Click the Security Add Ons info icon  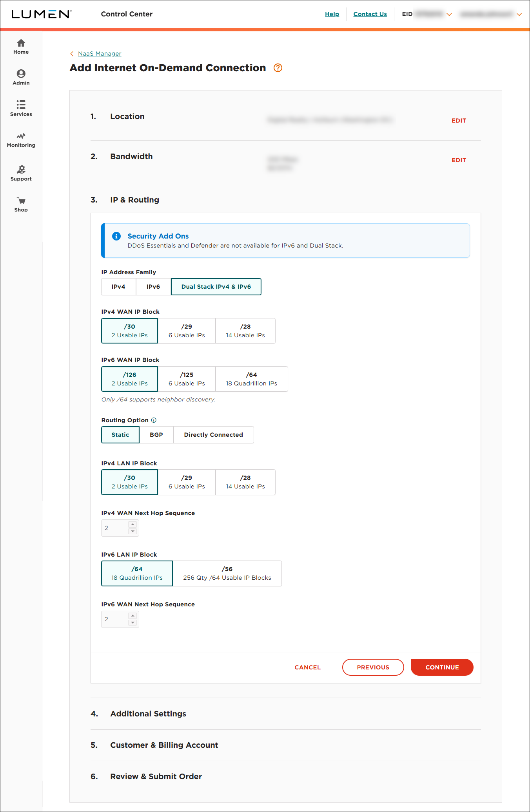[x=116, y=236]
